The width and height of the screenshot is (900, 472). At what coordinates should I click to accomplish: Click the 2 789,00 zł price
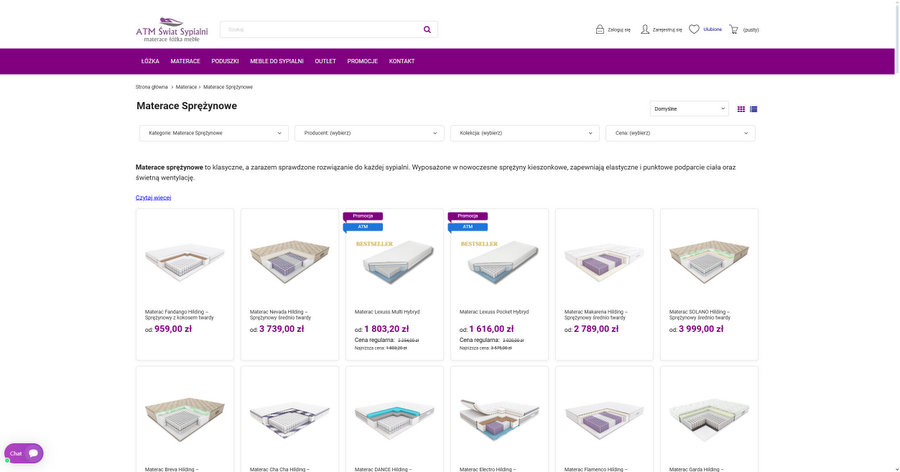(596, 329)
